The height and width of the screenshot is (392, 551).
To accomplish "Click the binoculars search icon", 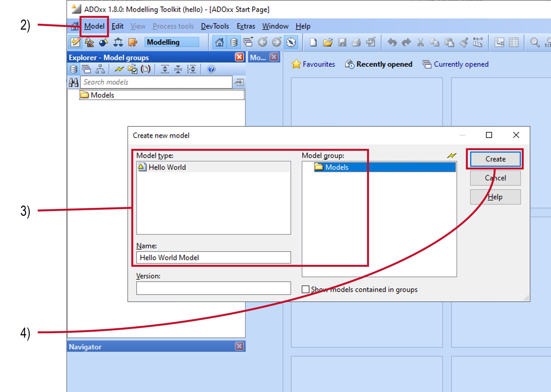I will (x=73, y=82).
